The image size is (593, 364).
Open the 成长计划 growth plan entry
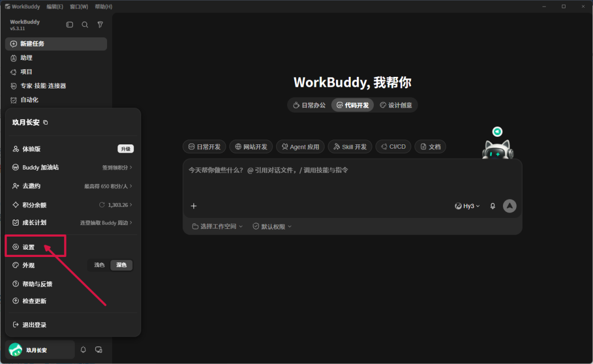pyautogui.click(x=72, y=223)
